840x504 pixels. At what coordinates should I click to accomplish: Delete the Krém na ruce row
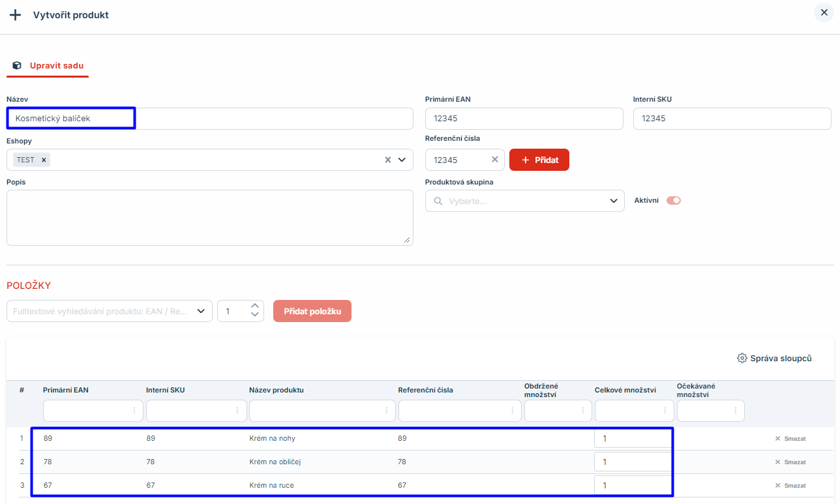pos(790,486)
